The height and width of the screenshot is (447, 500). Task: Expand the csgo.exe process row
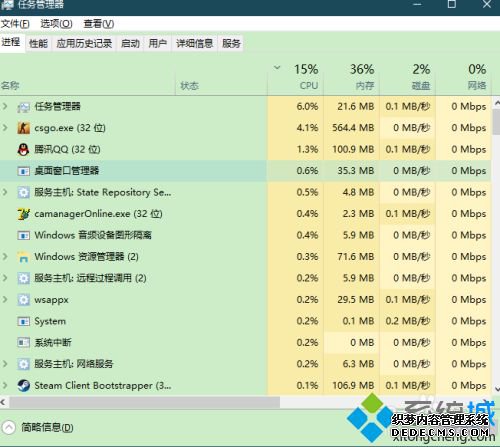5,128
